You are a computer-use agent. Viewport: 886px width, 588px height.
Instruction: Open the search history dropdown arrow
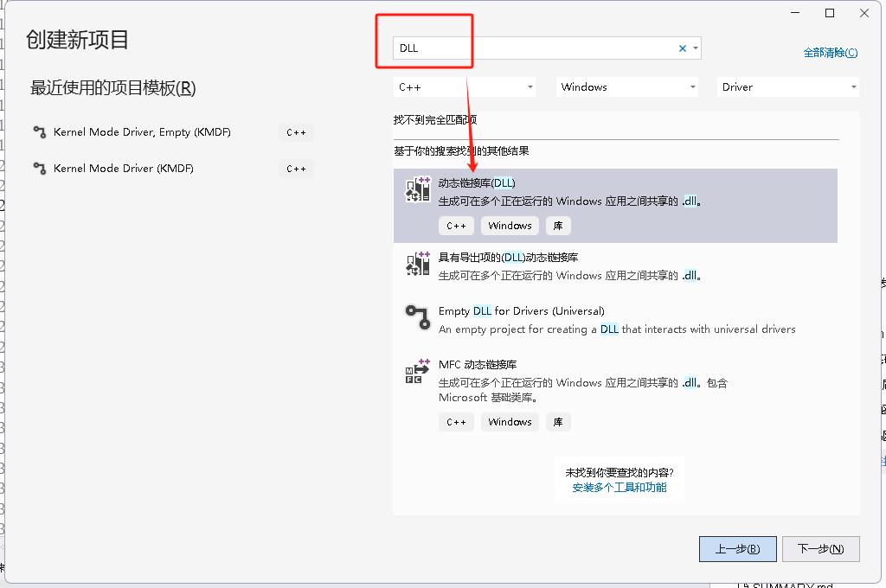pos(696,48)
